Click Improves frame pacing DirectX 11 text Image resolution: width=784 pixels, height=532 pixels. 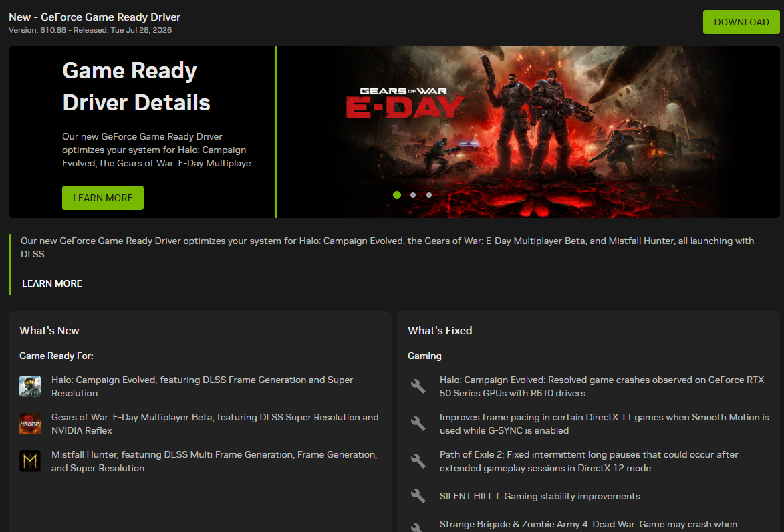[x=604, y=424]
